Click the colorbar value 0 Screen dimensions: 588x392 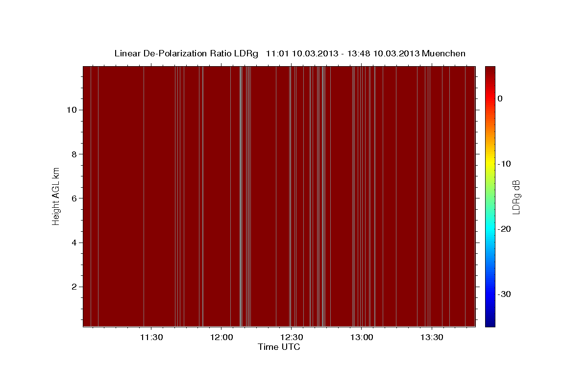click(x=500, y=98)
